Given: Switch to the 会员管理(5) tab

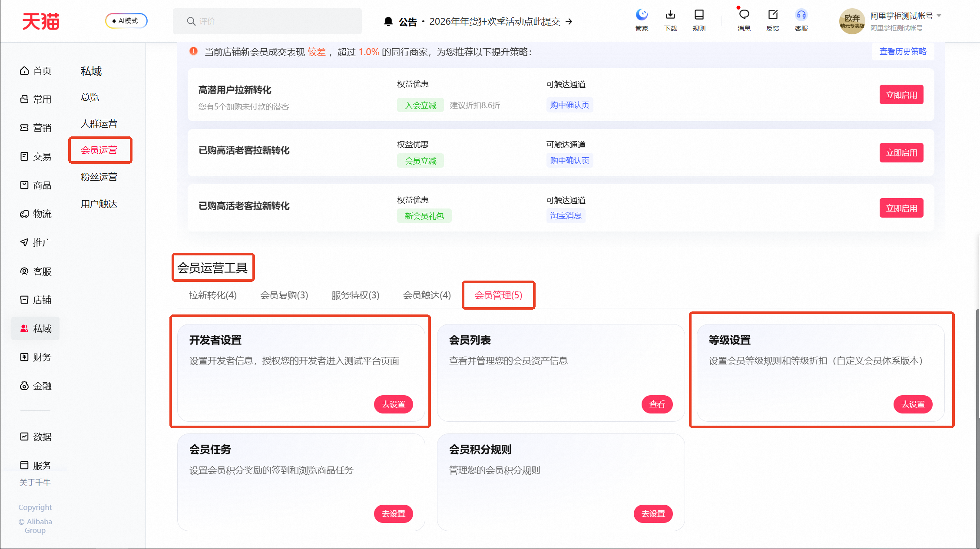Looking at the screenshot, I should (x=498, y=295).
